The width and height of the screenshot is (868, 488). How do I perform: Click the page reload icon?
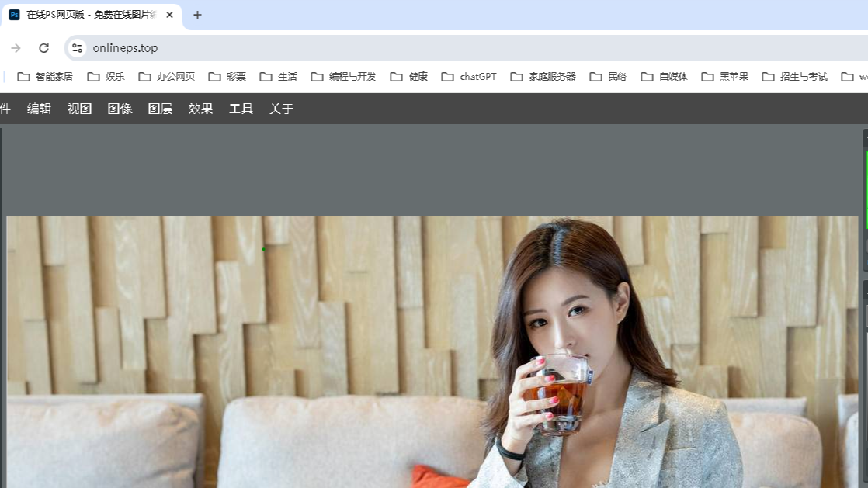tap(44, 47)
